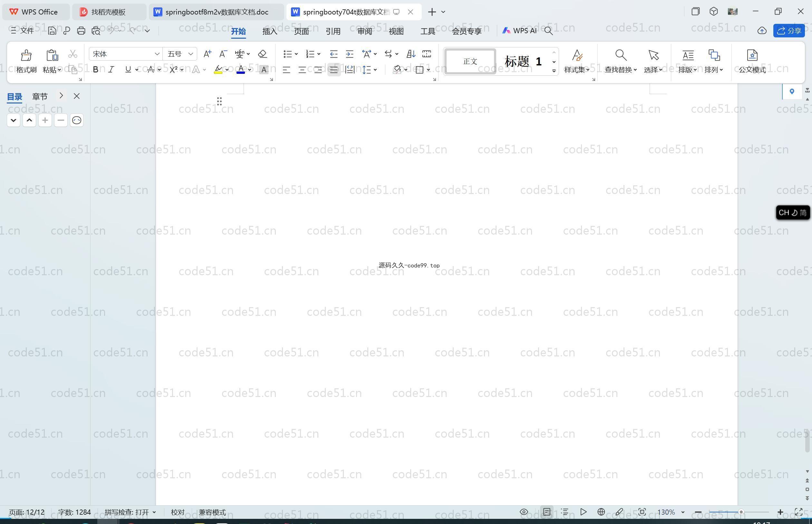Viewport: 812px width, 524px height.
Task: Click the web layout globe icon in status bar
Action: coord(601,512)
